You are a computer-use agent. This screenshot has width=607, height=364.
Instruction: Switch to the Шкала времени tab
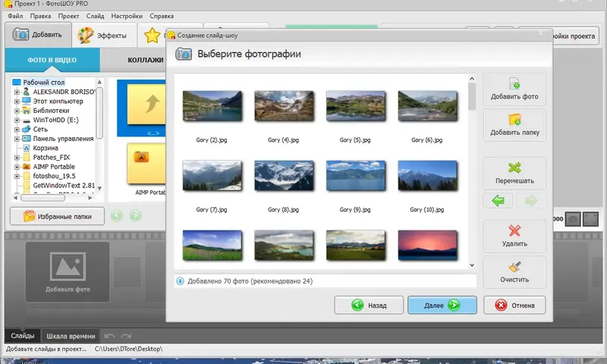click(71, 336)
